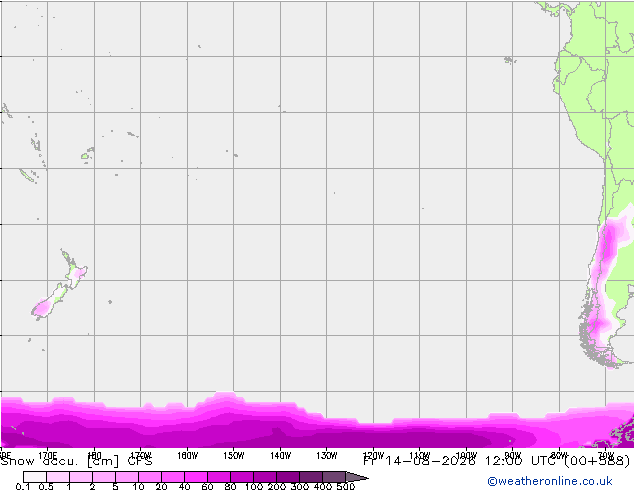Click the 140W longitude label

[x=281, y=456]
